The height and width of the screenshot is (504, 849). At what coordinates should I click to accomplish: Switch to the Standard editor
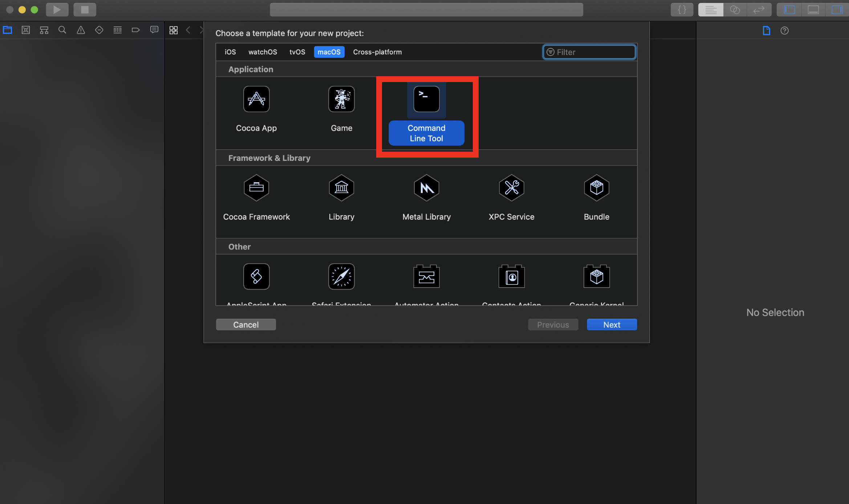pyautogui.click(x=711, y=10)
